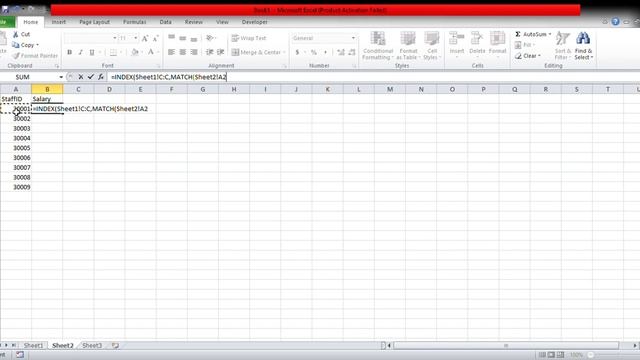The width and height of the screenshot is (640, 360).
Task: Switch to the Data tab
Action: [x=165, y=22]
